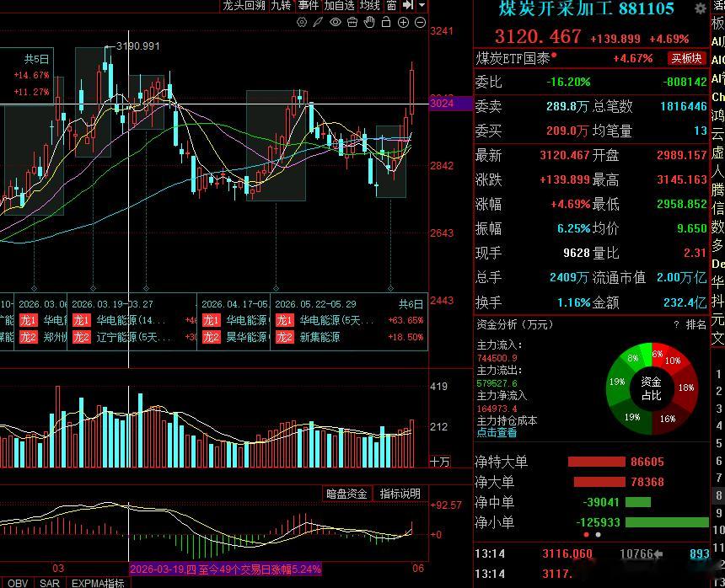Toggle the chart lock icon
The height and width of the screenshot is (588, 725).
click(x=386, y=22)
